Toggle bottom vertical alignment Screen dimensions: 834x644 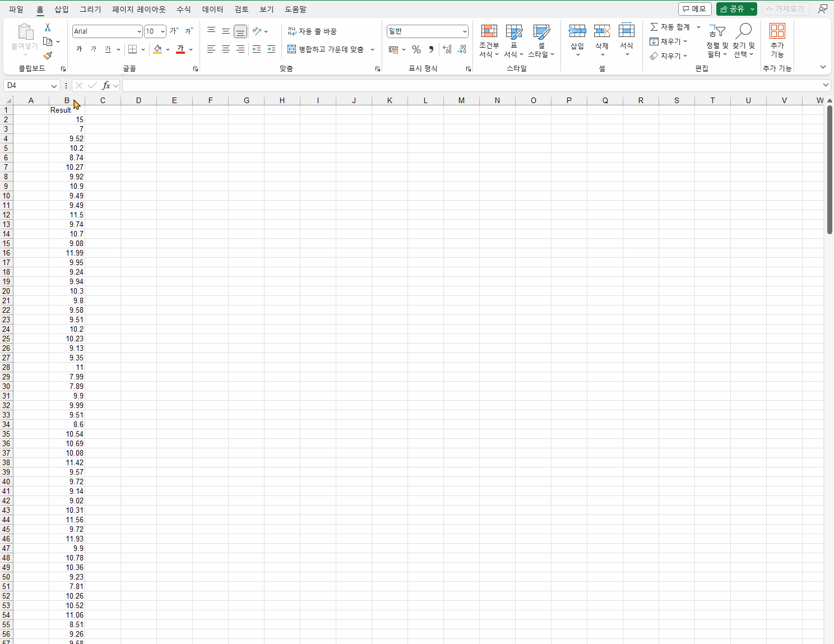tap(240, 31)
